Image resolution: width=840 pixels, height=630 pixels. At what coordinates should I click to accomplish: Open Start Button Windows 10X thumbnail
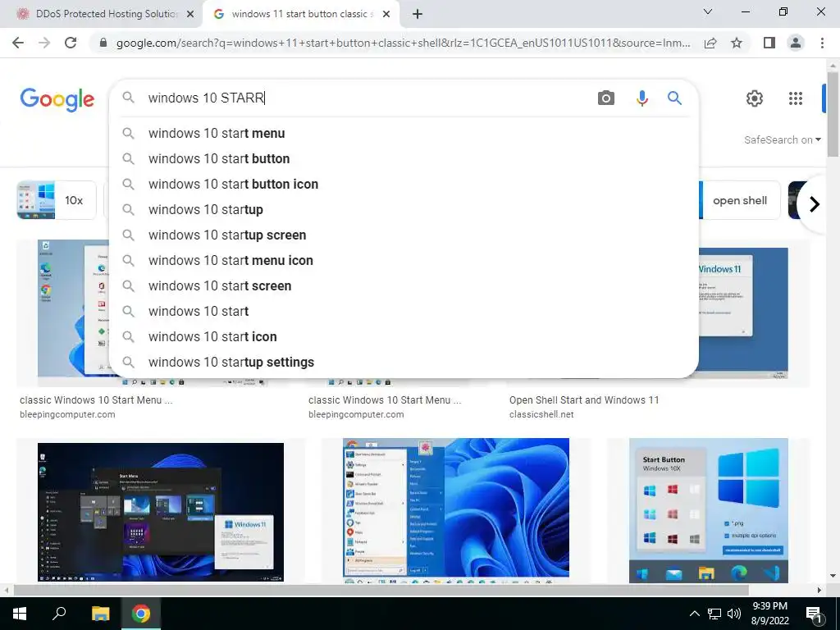(708, 510)
